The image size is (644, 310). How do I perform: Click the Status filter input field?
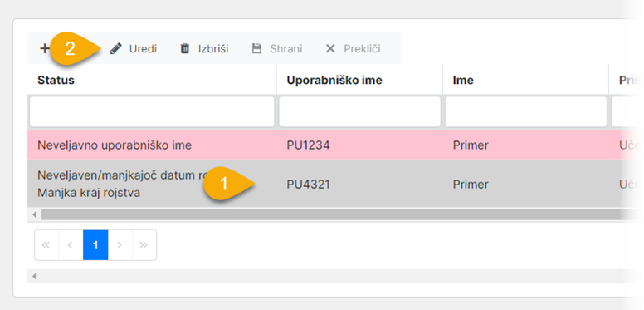(152, 112)
